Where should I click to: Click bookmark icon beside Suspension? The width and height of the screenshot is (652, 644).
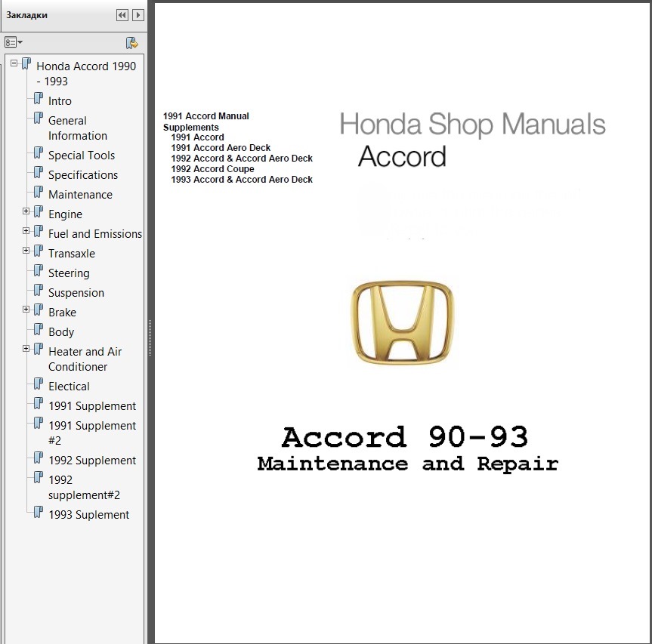tap(39, 290)
